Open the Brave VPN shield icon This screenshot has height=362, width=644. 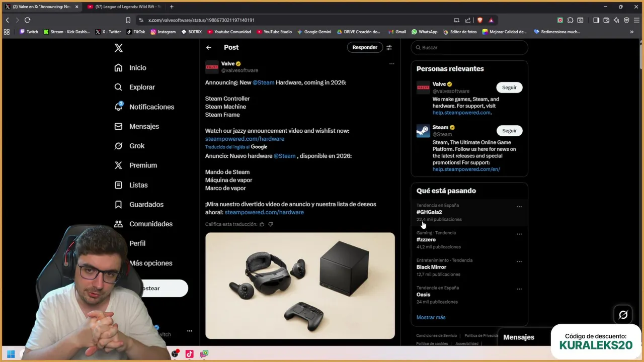[x=626, y=20]
